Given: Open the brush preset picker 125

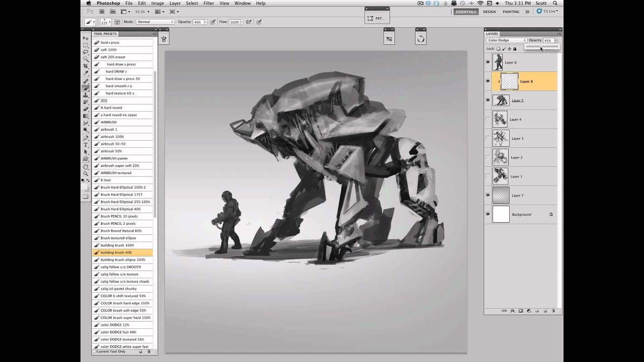Looking at the screenshot, I should click(x=106, y=22).
